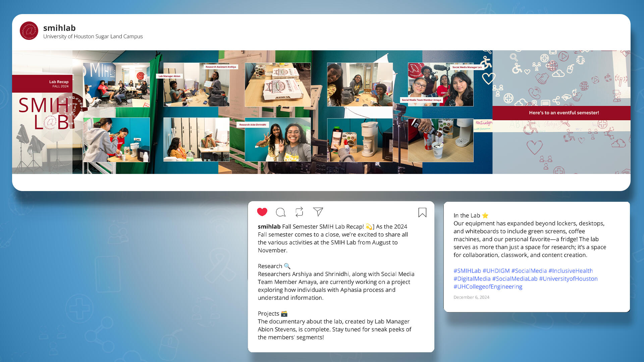Screen dimensions: 644x362
Task: Open the #InclusiveHealth hashtag
Action: tap(571, 270)
